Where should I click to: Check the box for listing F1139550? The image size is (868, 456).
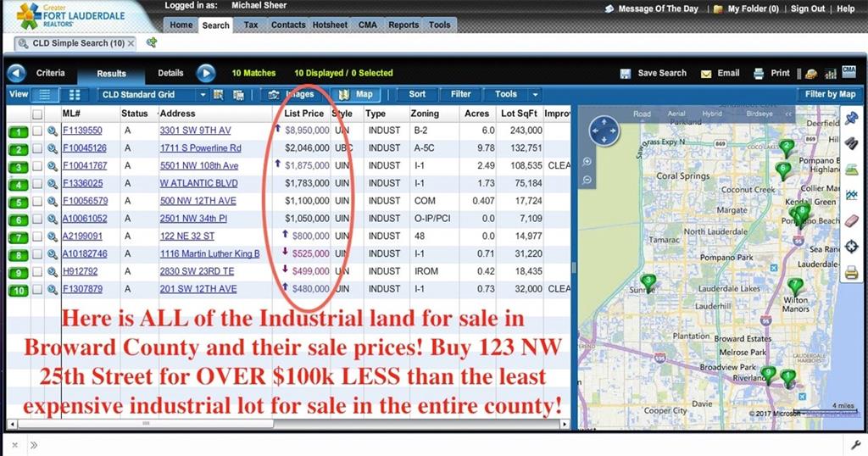(x=37, y=131)
